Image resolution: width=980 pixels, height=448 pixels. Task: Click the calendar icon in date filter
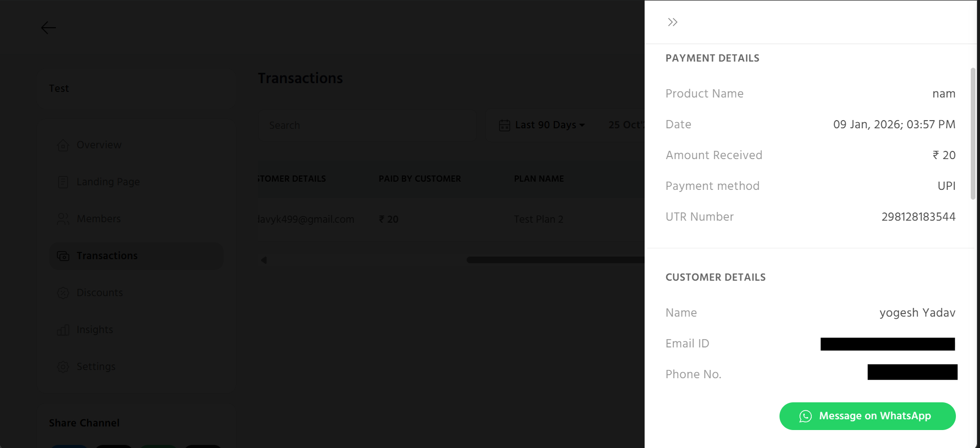pos(505,125)
